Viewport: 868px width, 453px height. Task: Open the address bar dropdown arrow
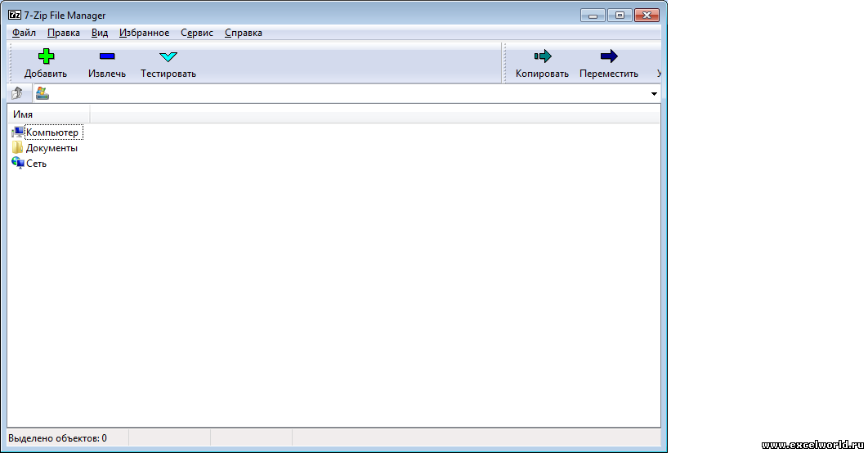coord(654,94)
